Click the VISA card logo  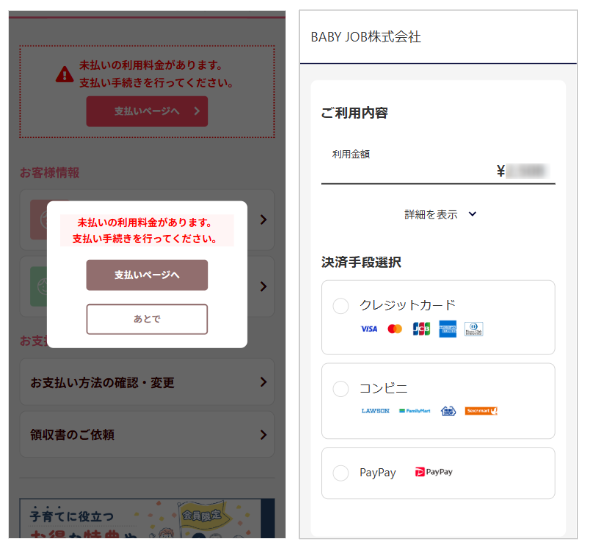[x=369, y=329]
